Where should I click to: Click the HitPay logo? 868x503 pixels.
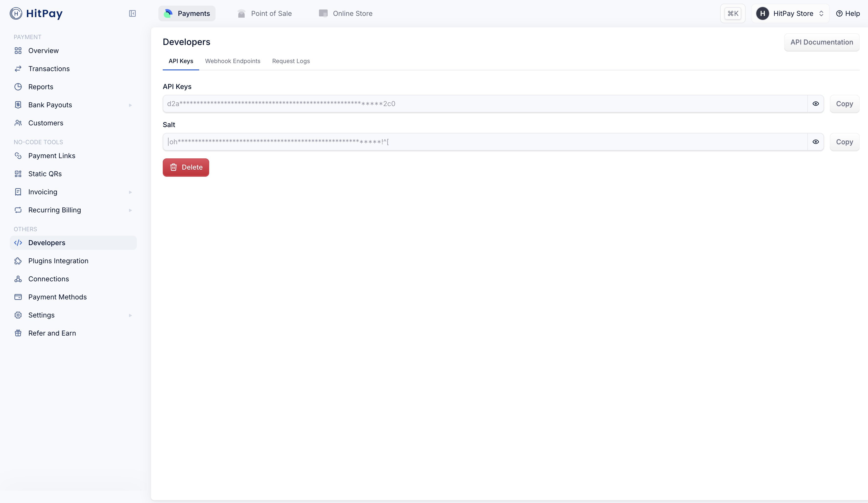(36, 13)
